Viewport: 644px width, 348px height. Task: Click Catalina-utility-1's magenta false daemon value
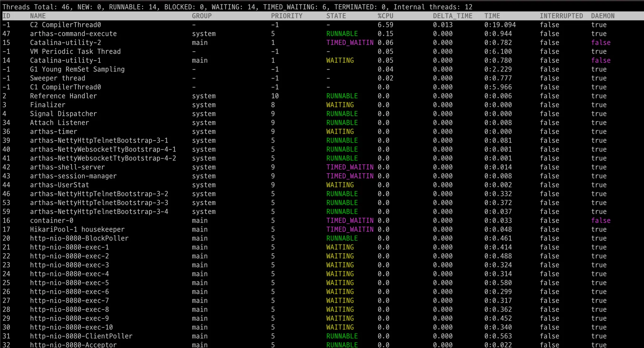tap(601, 60)
